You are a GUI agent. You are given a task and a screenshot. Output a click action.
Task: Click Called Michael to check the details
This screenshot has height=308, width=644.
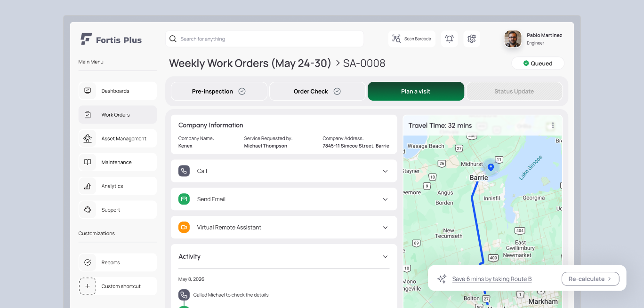point(231,295)
